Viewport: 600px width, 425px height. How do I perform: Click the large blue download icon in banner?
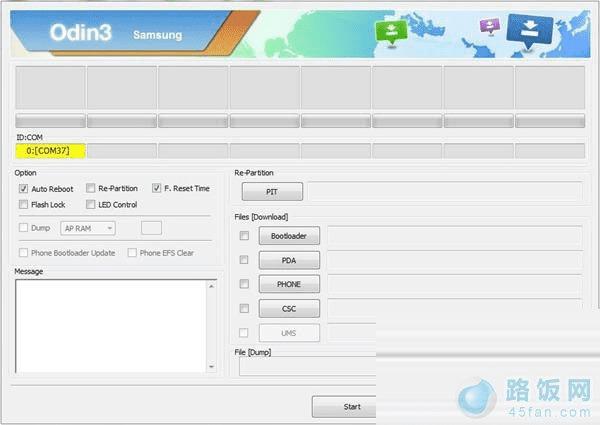(530, 32)
